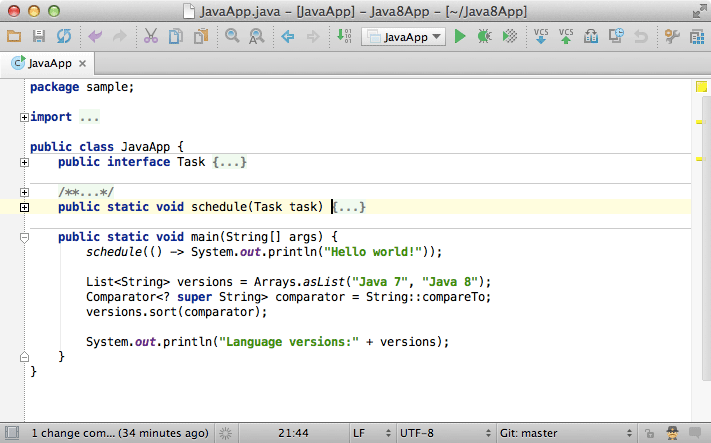The width and height of the screenshot is (711, 443).
Task: Expand the folded Task interface body
Action: [x=24, y=162]
